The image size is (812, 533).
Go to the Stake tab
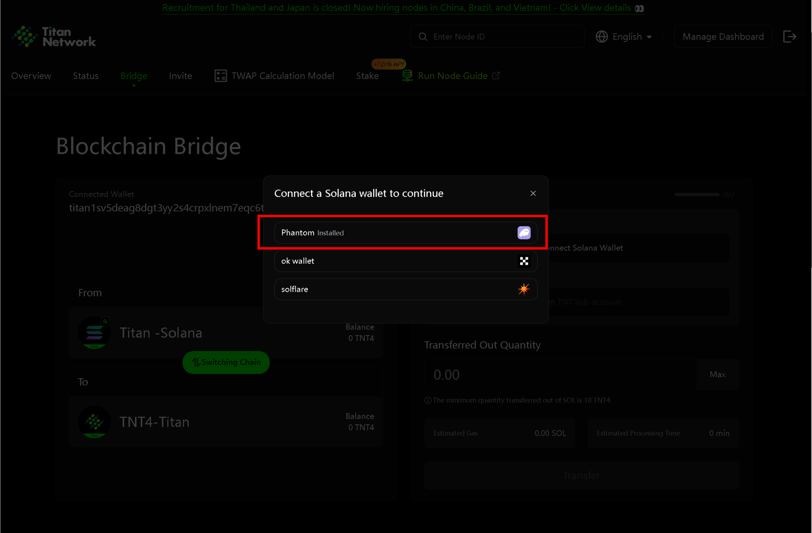point(367,76)
